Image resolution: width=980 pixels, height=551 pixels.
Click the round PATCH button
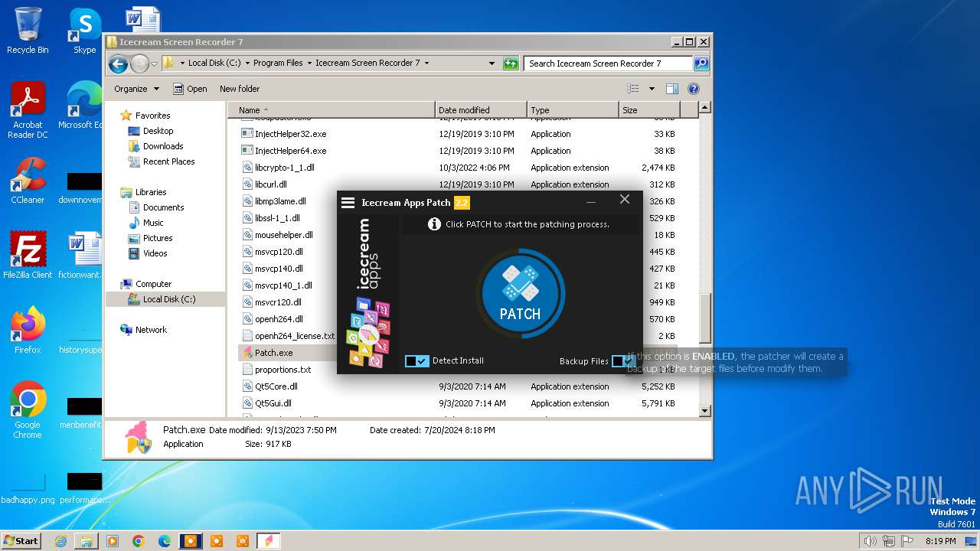521,294
